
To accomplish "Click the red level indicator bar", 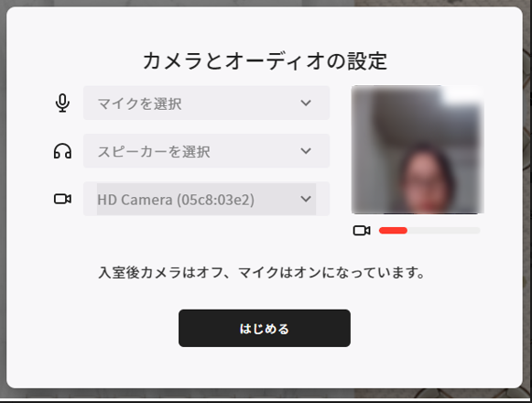I will click(x=393, y=231).
